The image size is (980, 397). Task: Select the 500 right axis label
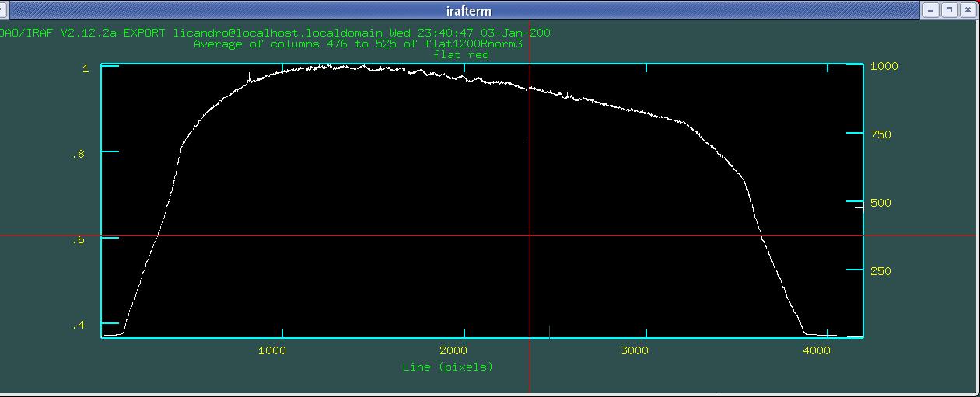[880, 203]
